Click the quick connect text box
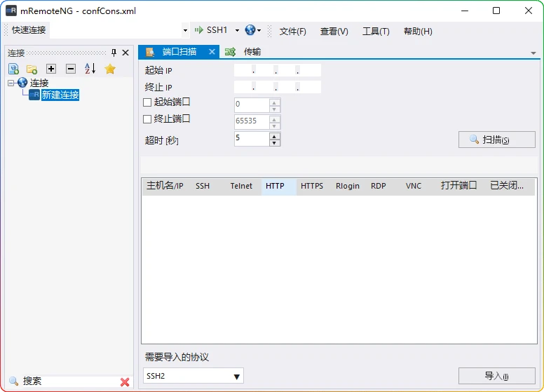Viewport: 544px width, 392px height. click(x=116, y=31)
